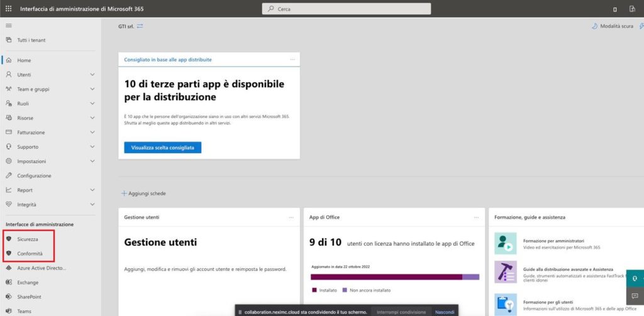
Task: Open more options on App di Office card
Action: point(477,217)
